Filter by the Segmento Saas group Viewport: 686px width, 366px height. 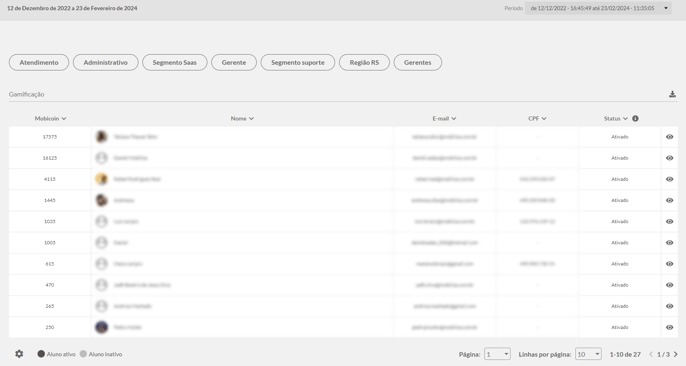click(175, 63)
